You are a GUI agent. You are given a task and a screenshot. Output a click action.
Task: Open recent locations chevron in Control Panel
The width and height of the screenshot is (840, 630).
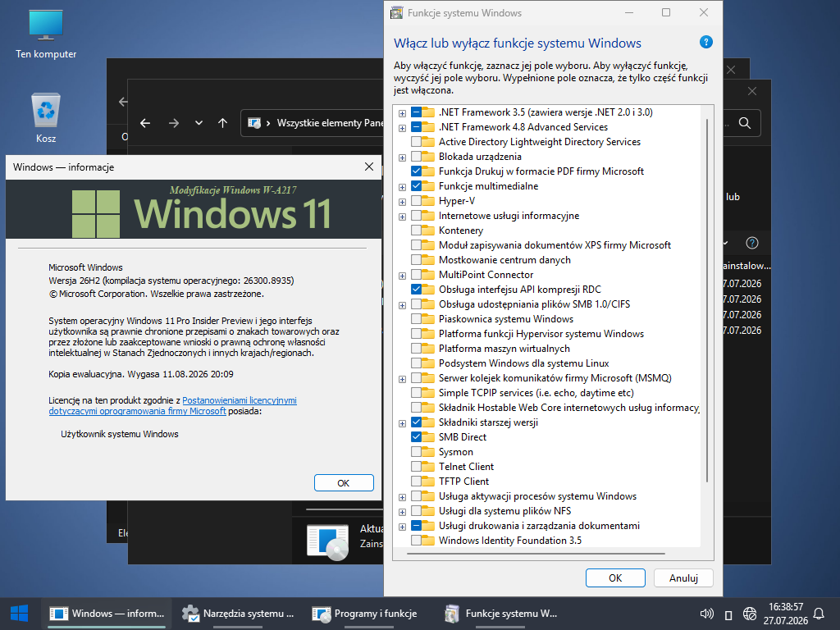(199, 123)
